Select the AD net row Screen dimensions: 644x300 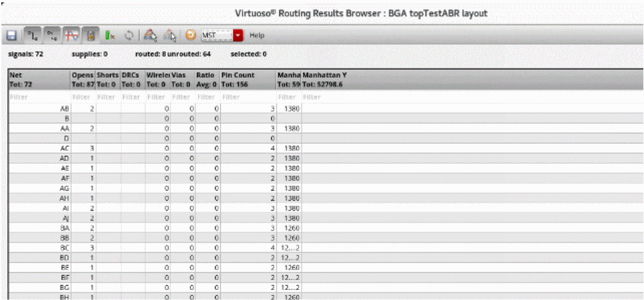[x=326, y=158]
